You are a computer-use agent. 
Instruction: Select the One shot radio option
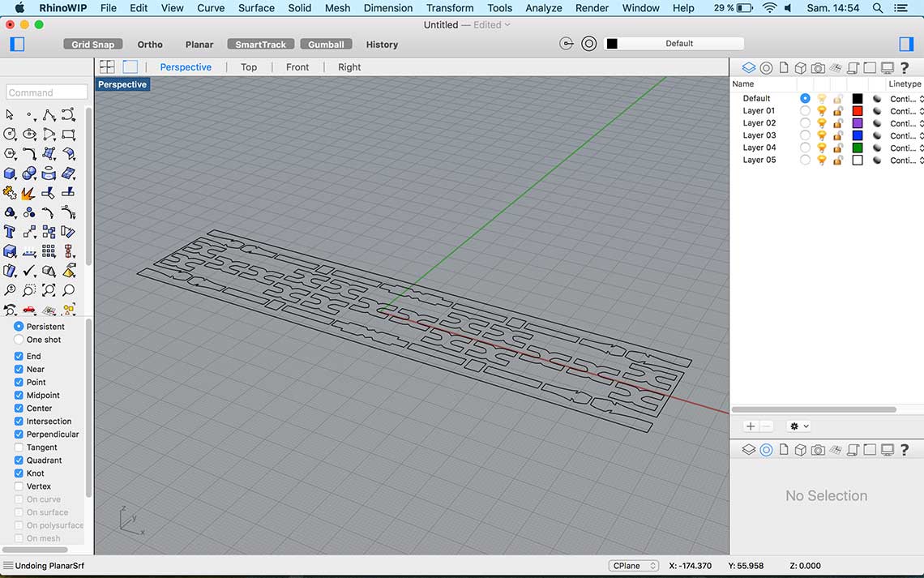pos(19,340)
